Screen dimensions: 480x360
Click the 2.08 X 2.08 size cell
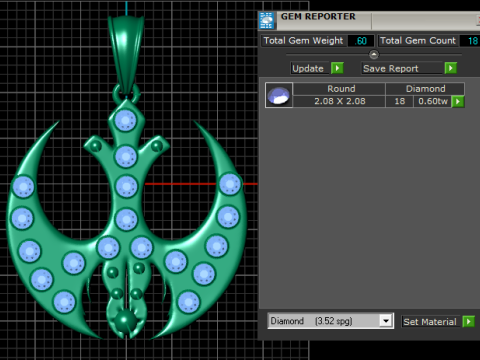(x=339, y=101)
